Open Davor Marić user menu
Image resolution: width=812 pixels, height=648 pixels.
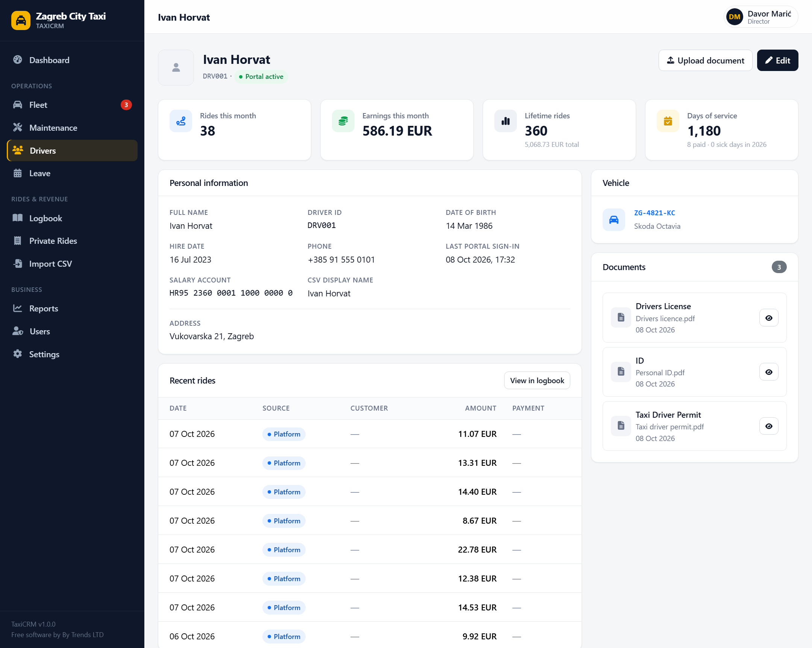pos(761,17)
